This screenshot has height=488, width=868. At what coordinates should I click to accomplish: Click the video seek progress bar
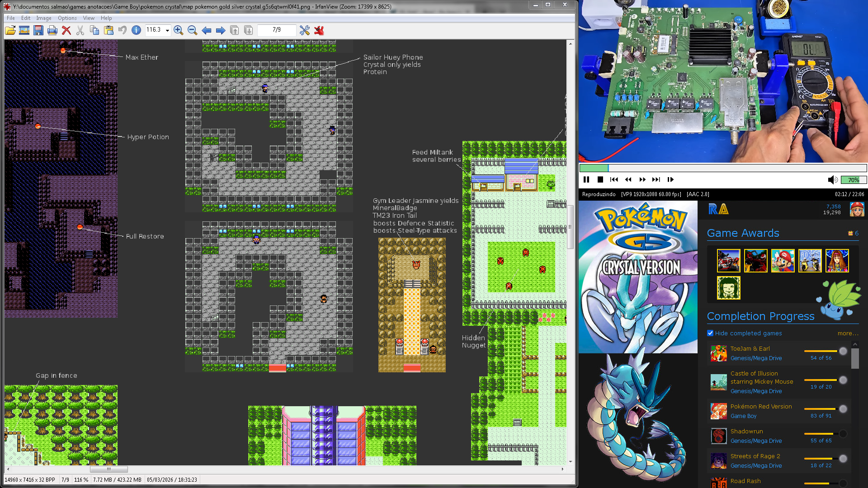pyautogui.click(x=722, y=168)
